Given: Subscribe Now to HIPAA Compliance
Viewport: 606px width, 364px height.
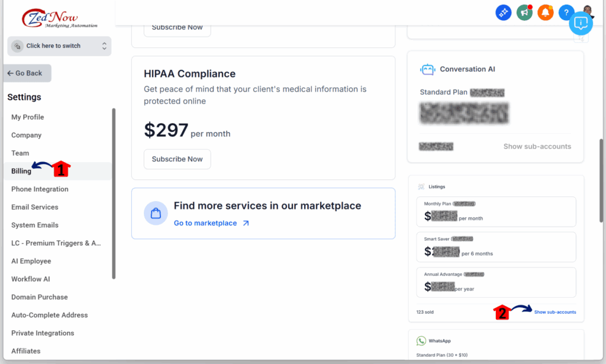Looking at the screenshot, I should point(178,159).
